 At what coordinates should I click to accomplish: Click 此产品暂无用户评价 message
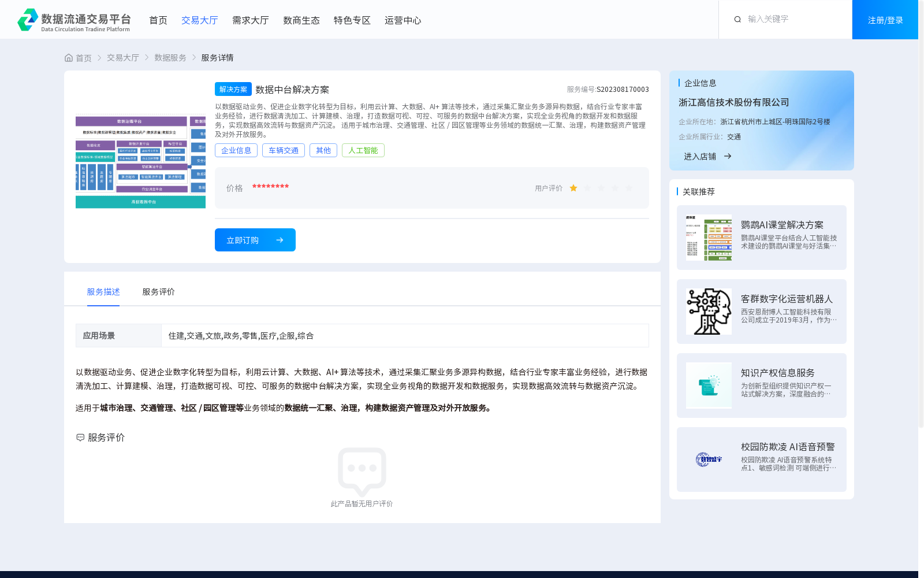(x=362, y=504)
